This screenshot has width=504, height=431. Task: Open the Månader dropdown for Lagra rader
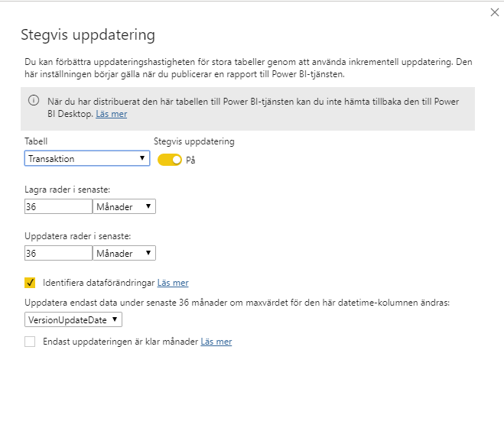[124, 206]
